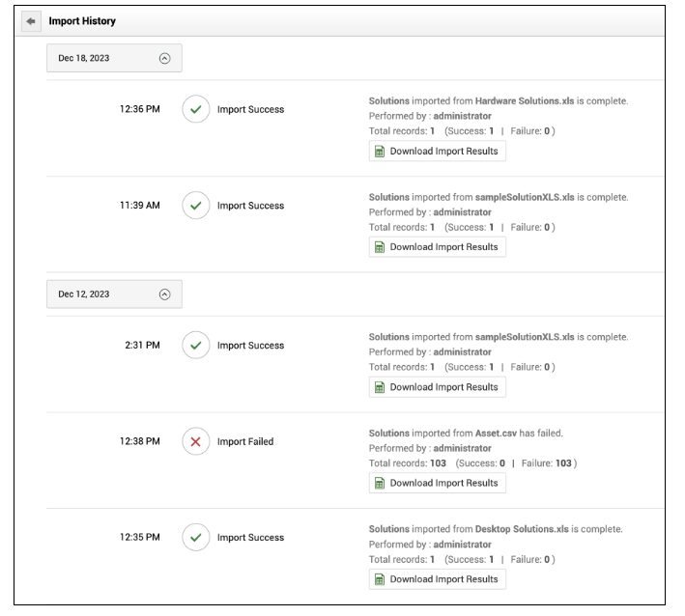685x616 pixels.
Task: Collapse the Dec 12, 2023 group
Action: (164, 294)
